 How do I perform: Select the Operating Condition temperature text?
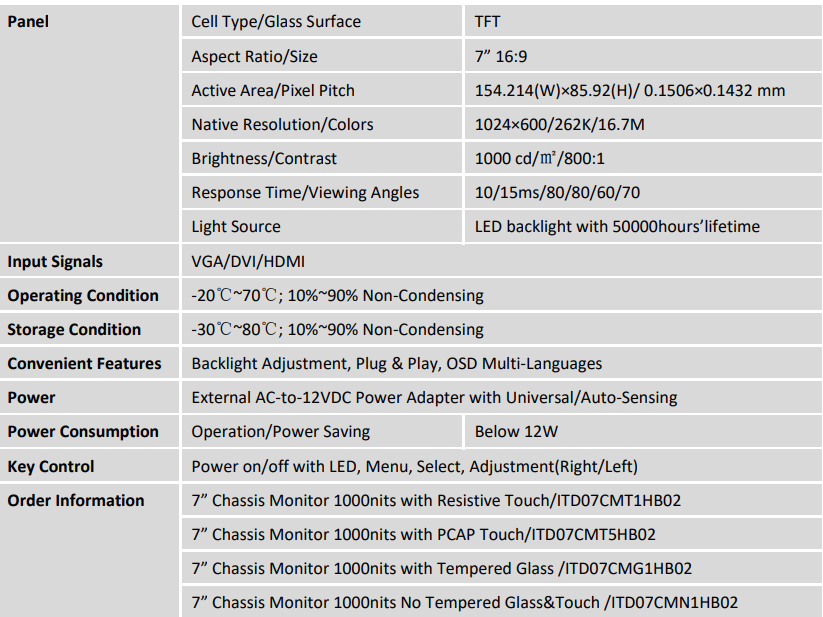pos(337,295)
